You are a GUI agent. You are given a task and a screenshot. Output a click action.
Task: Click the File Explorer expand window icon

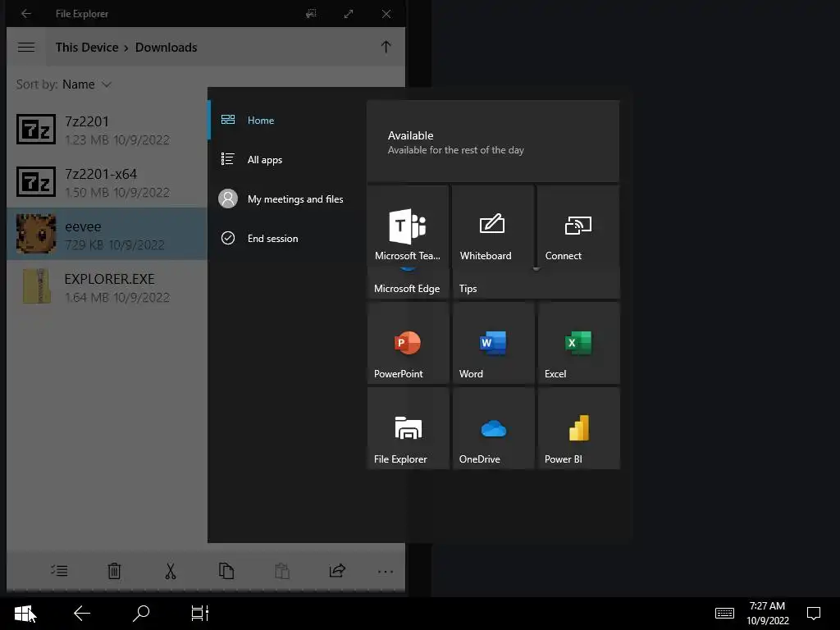[349, 14]
